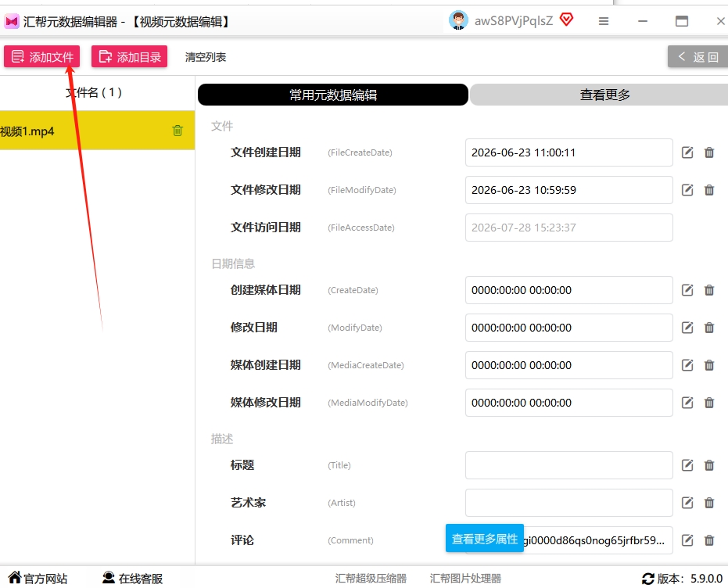
Task: Click the FileCreateDate input field
Action: 568,152
